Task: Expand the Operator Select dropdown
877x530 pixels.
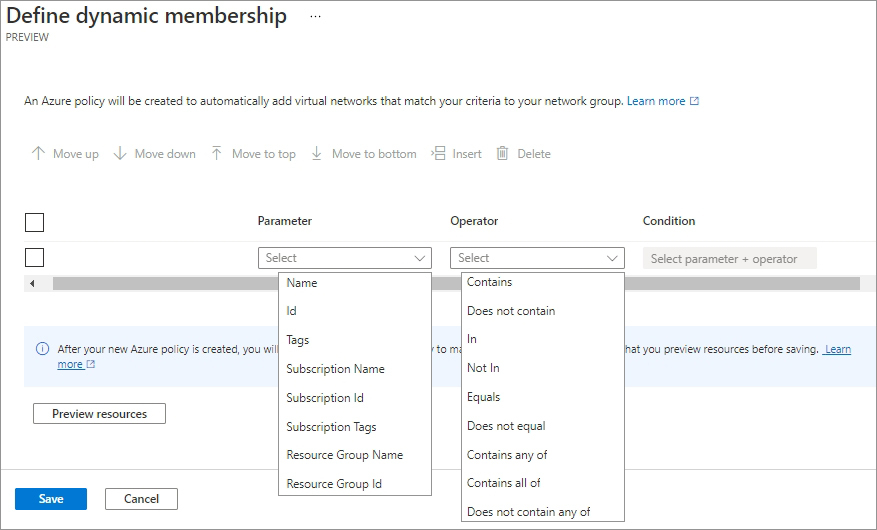Action: click(x=537, y=258)
